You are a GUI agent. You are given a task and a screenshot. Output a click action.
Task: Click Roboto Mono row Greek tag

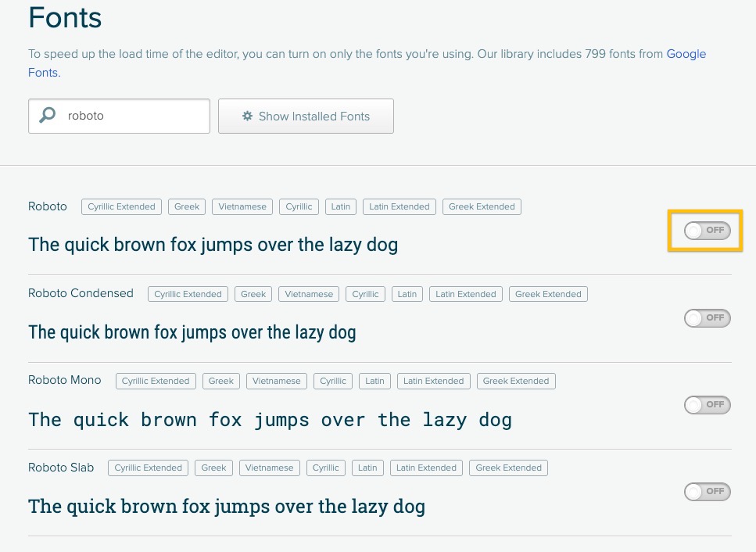[220, 381]
